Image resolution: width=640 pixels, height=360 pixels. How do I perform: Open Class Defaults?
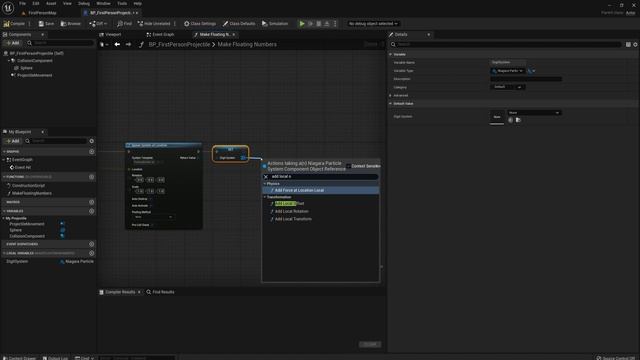tap(239, 24)
